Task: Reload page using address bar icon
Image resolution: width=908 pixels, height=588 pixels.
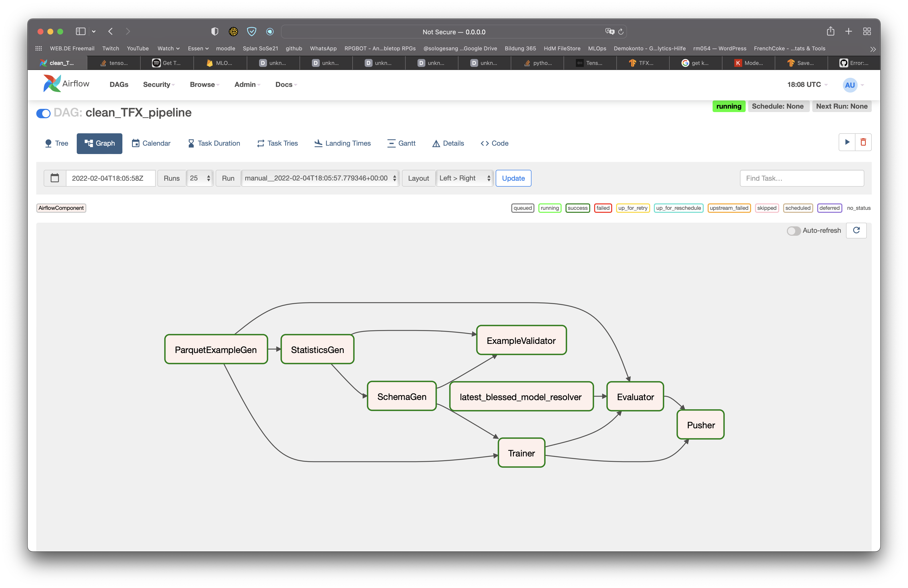Action: click(621, 32)
